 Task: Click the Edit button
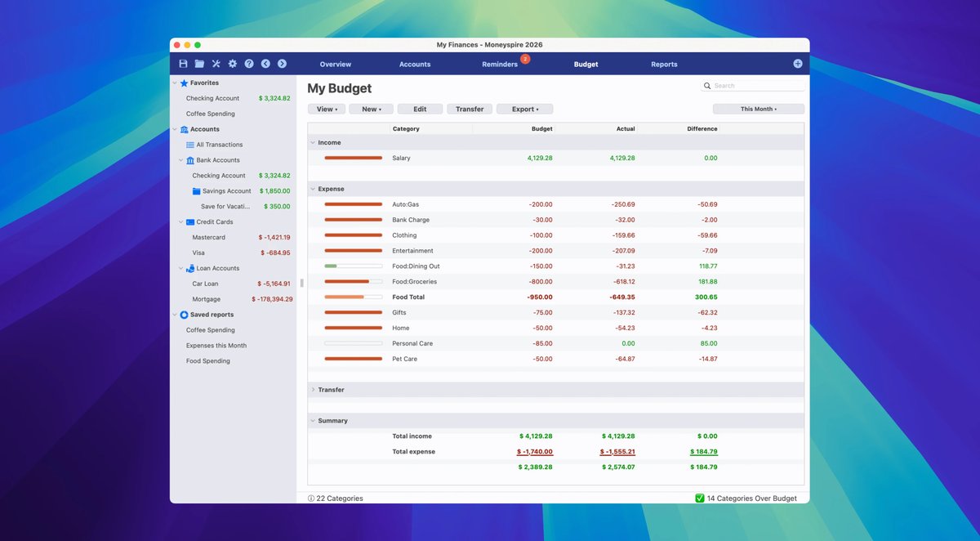420,109
